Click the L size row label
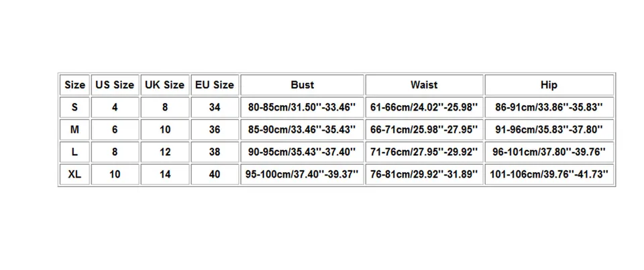 click(x=74, y=152)
